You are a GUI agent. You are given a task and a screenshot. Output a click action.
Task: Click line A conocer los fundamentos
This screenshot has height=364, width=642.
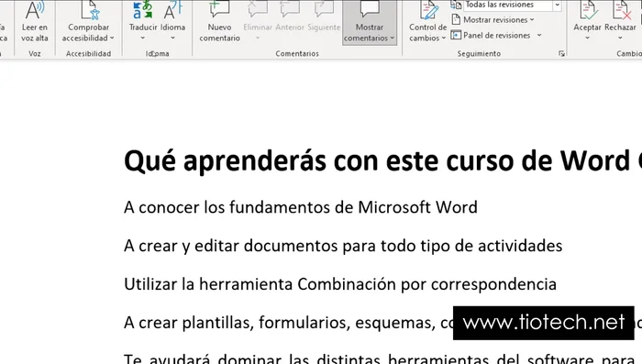pyautogui.click(x=301, y=207)
